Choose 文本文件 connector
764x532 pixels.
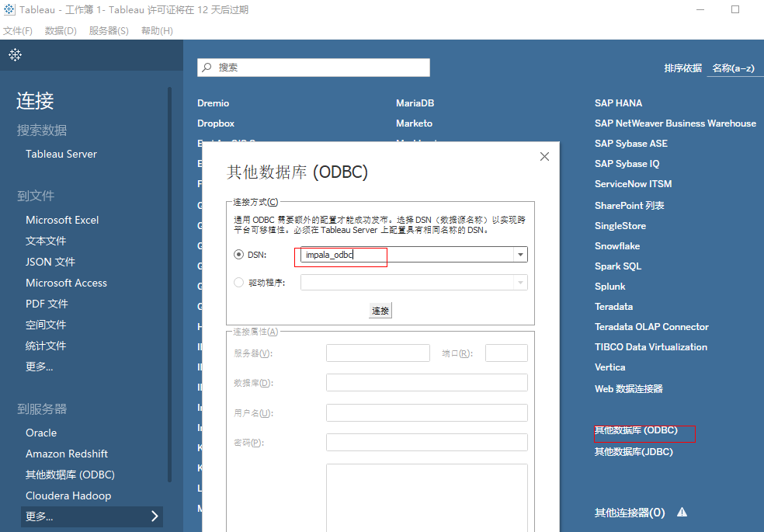(x=46, y=241)
